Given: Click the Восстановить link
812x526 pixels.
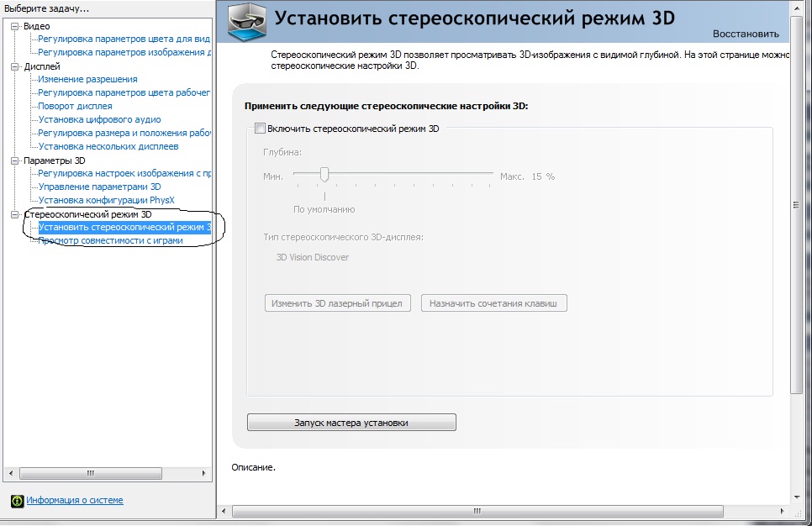Looking at the screenshot, I should click(746, 34).
